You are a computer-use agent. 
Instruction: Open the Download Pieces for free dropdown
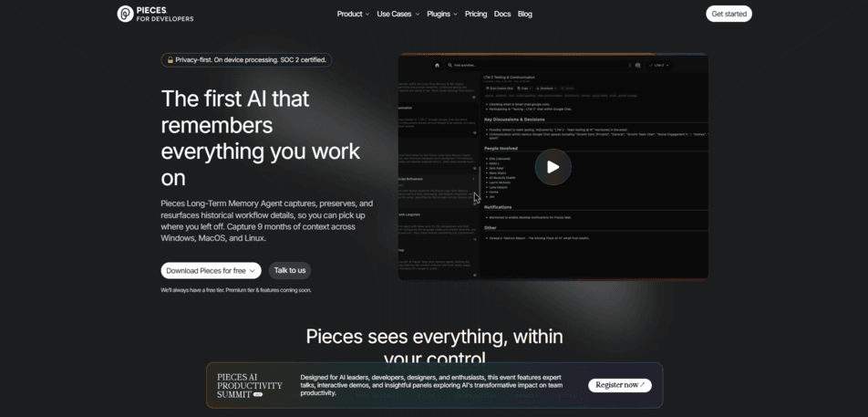pyautogui.click(x=211, y=270)
